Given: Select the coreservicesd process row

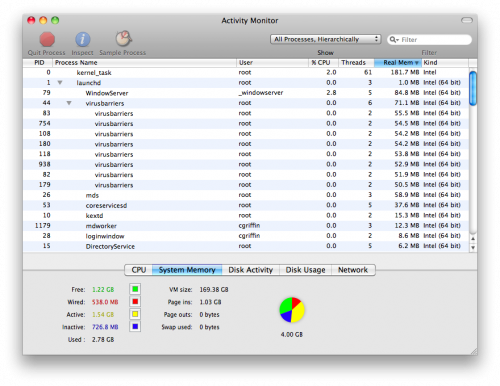Looking at the screenshot, I should (246, 205).
